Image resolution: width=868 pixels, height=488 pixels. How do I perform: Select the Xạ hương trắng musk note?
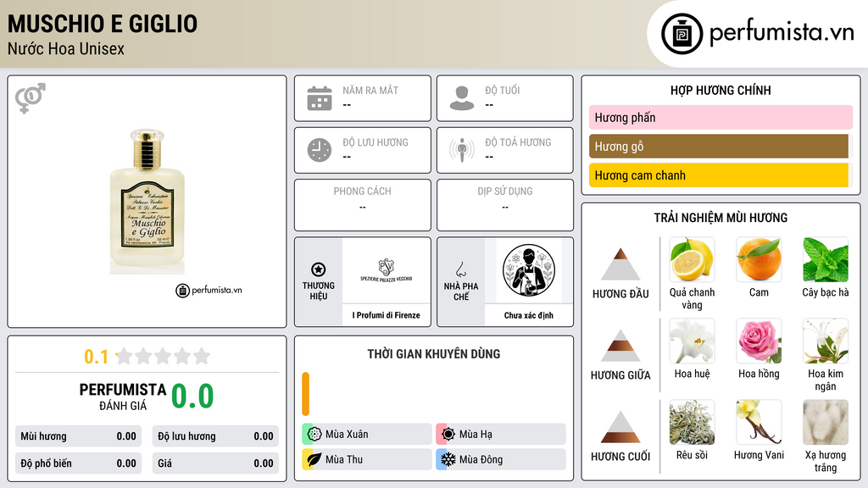[826, 422]
